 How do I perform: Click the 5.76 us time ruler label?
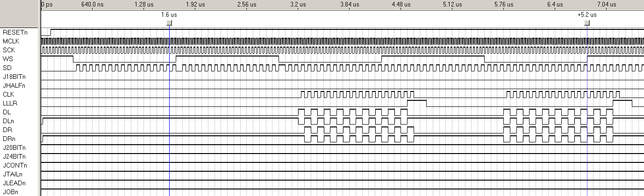(x=504, y=5)
